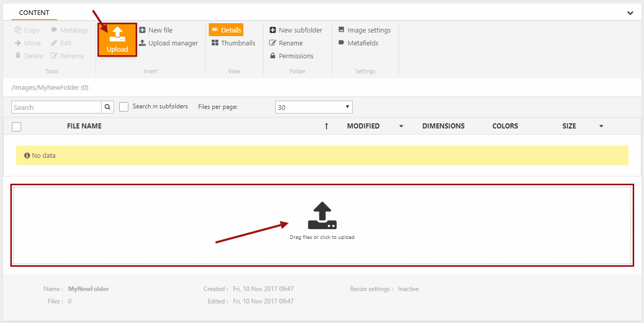Click in the Search input field
644x323 pixels.
click(56, 107)
